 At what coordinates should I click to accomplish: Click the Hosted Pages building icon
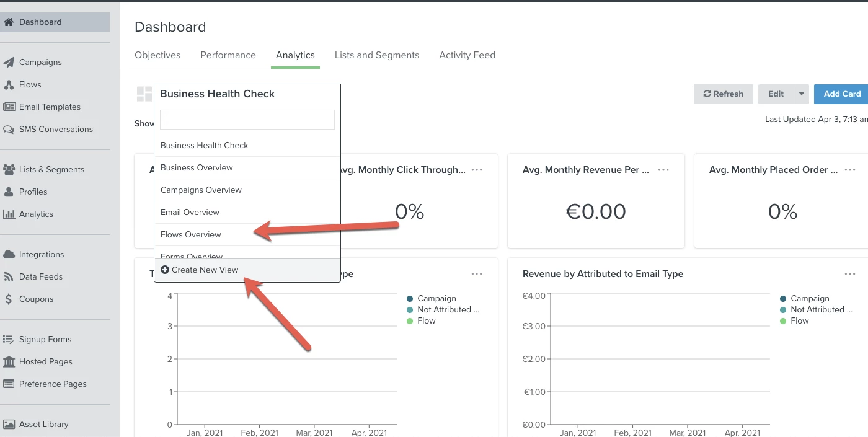[9, 361]
